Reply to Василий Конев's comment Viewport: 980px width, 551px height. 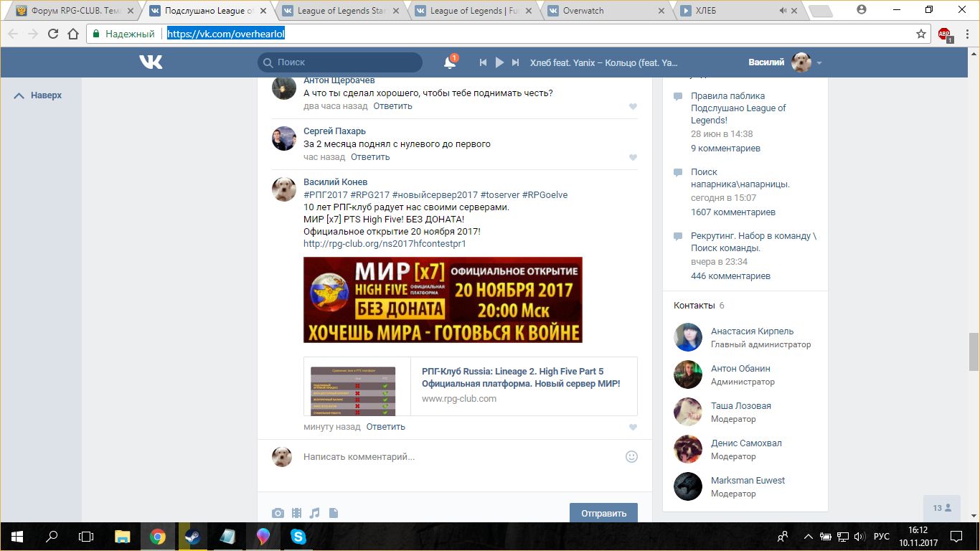coord(386,427)
